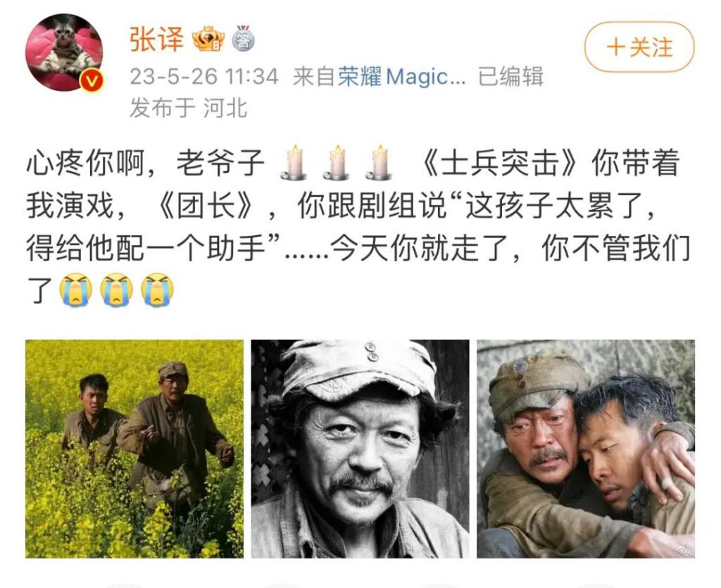Open the cat profile avatar

coord(64,52)
